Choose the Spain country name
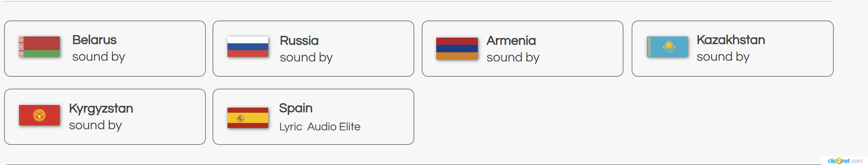 [x=296, y=108]
